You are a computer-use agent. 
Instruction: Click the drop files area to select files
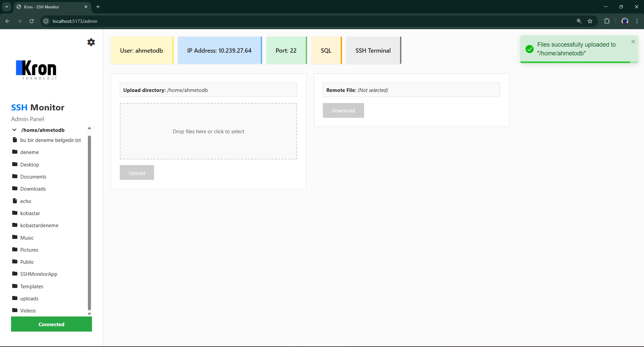pos(208,131)
